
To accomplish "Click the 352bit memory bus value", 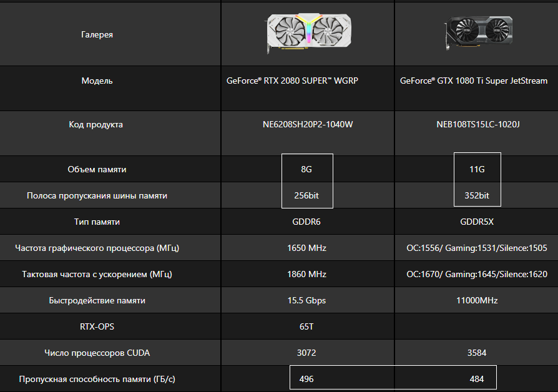I will click(477, 195).
